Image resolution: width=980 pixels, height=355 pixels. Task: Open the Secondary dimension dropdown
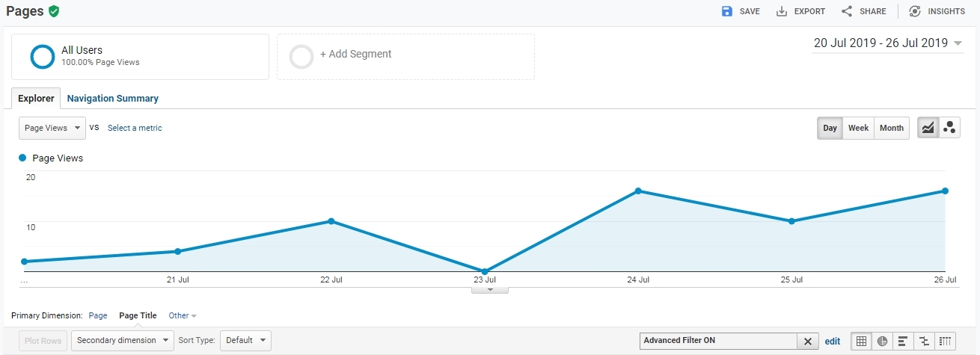(123, 341)
